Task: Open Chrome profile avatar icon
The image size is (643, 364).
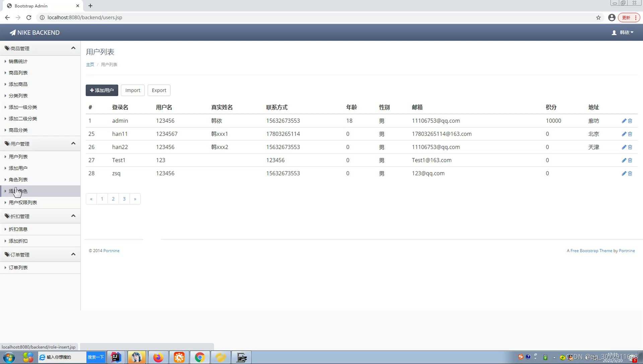Action: (612, 17)
